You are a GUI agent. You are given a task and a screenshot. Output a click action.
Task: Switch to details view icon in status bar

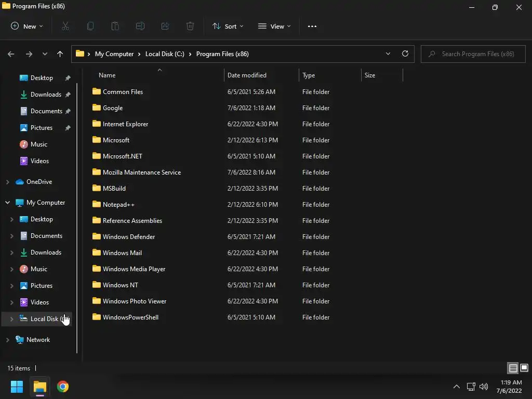pos(513,368)
